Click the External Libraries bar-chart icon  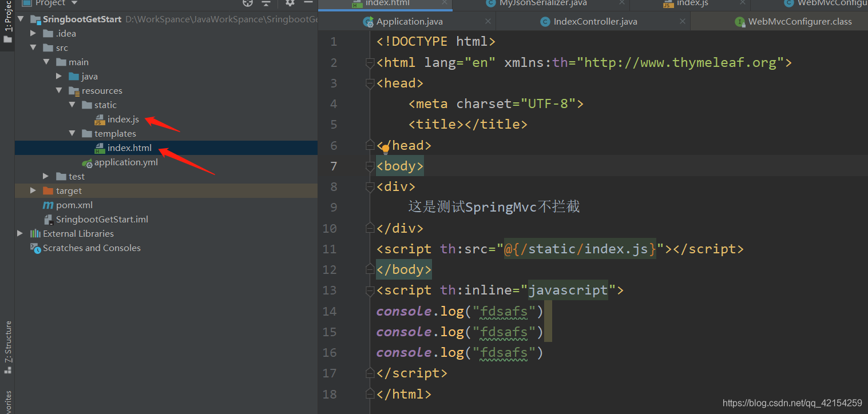[35, 234]
